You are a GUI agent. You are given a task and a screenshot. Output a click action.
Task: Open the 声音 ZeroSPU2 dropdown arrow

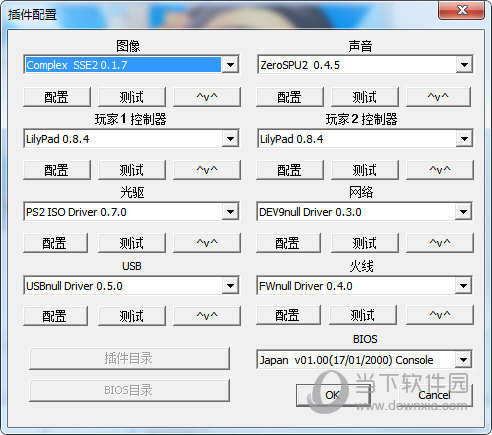tap(464, 65)
